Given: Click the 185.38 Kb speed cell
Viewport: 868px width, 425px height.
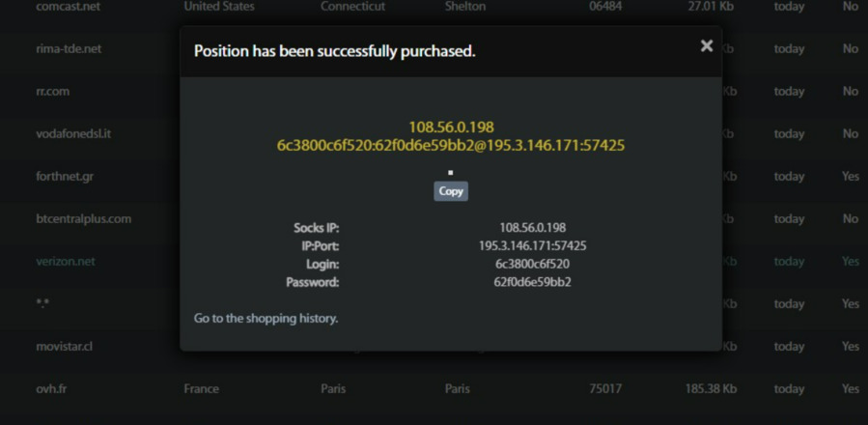Looking at the screenshot, I should pyautogui.click(x=711, y=388).
